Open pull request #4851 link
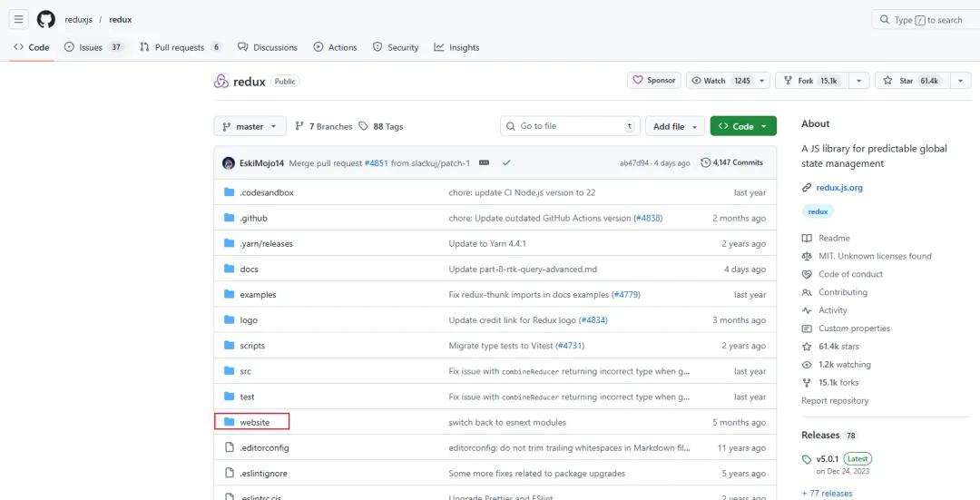This screenshot has width=980, height=500. tap(377, 162)
